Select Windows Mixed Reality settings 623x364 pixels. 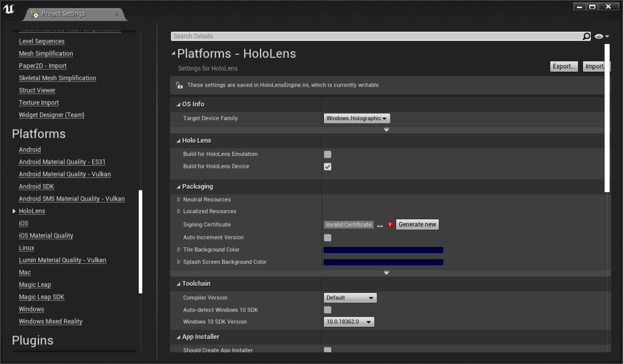tap(50, 321)
